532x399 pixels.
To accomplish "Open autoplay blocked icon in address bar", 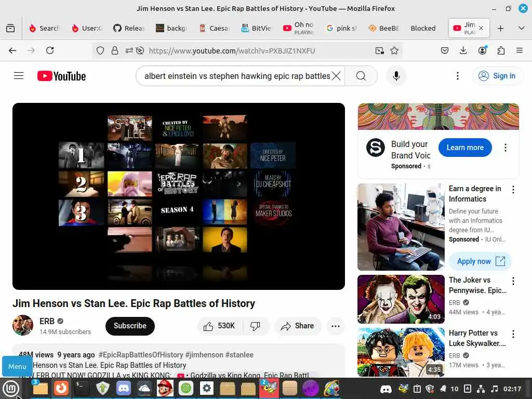I will coord(140,50).
